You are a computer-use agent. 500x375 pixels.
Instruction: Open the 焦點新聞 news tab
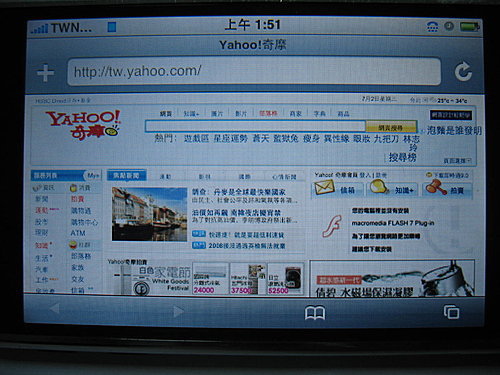(x=126, y=175)
